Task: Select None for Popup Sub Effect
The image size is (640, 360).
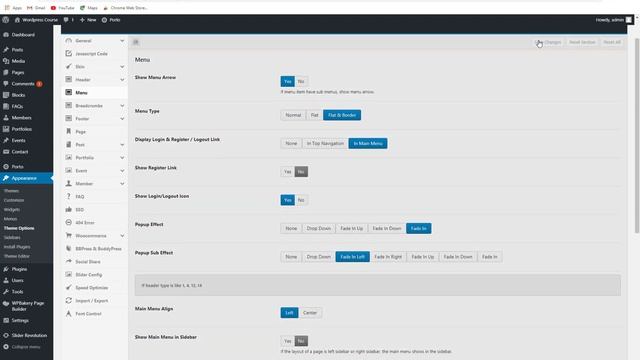Action: click(291, 257)
